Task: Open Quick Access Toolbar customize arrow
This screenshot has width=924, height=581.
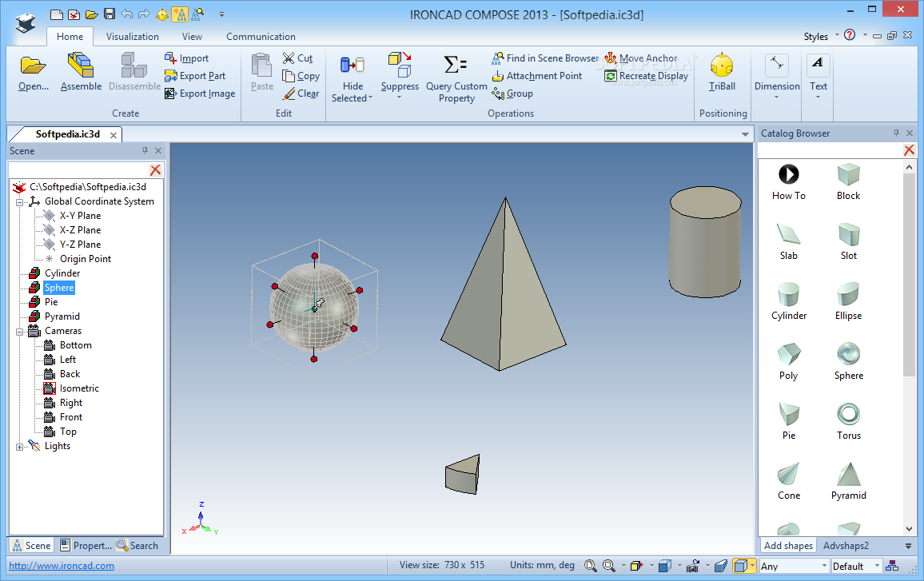Action: point(221,14)
